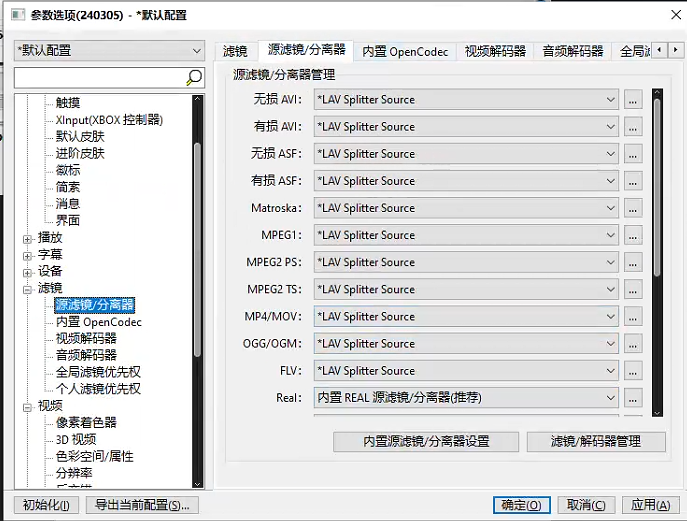
Task: Click the settings search input field
Action: click(x=99, y=78)
